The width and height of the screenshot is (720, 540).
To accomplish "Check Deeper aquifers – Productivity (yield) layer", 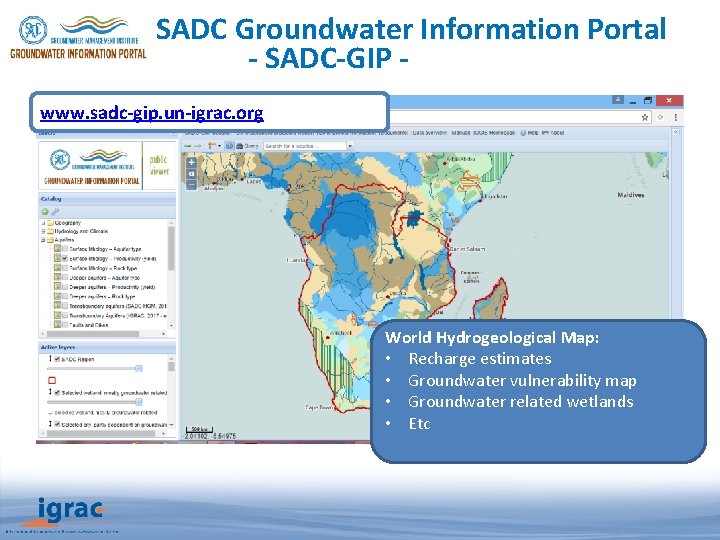I will (65, 287).
